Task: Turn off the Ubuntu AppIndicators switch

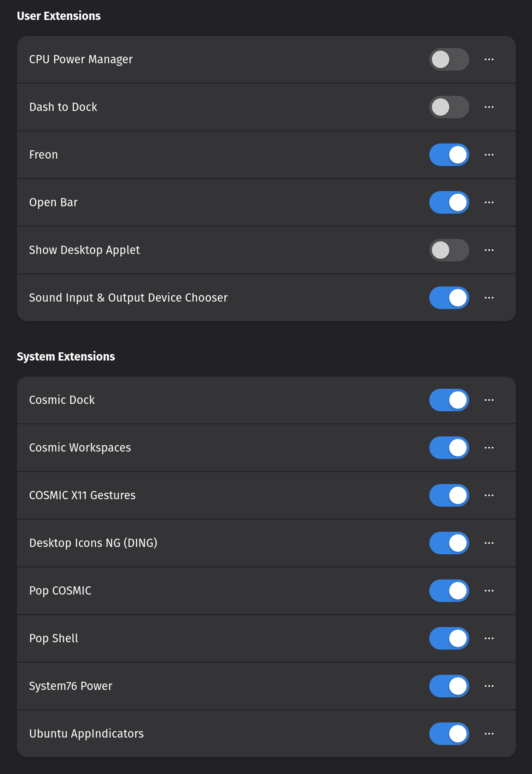Action: (449, 734)
